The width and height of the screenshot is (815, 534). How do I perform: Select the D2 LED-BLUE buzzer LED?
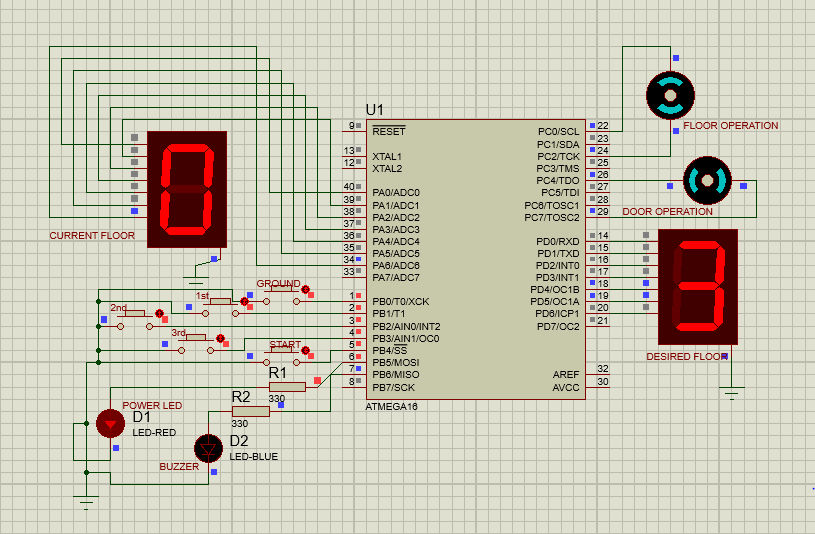coord(208,448)
